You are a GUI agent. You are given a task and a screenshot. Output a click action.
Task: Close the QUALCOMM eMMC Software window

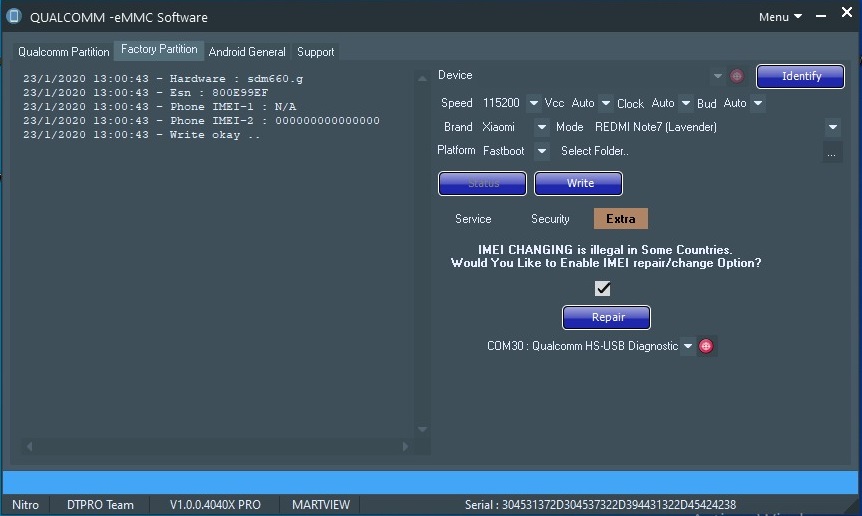(847, 12)
